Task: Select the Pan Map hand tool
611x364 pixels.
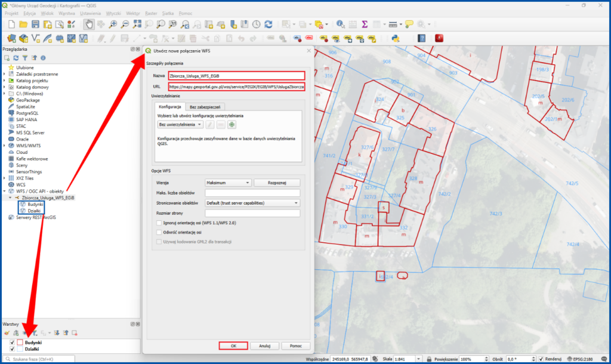Action: click(89, 24)
